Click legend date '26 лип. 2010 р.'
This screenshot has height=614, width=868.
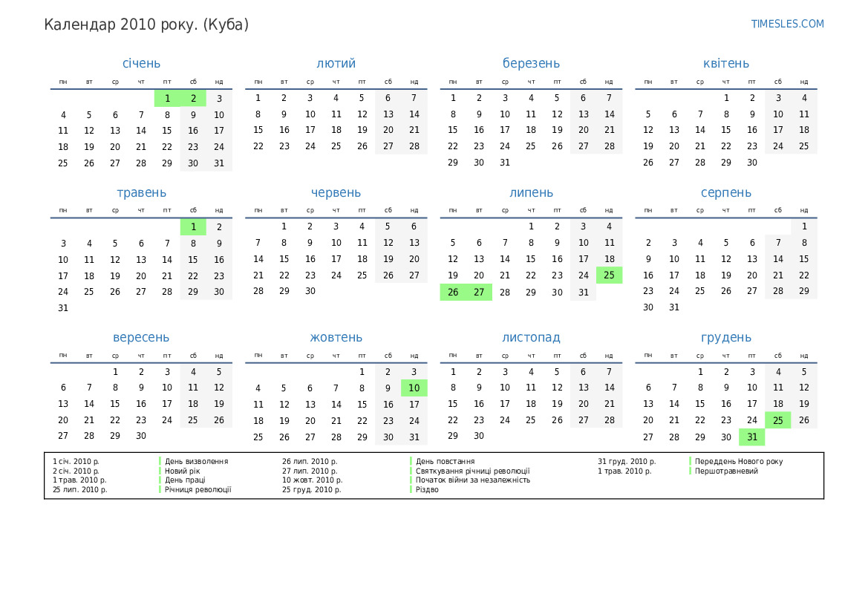(x=310, y=461)
